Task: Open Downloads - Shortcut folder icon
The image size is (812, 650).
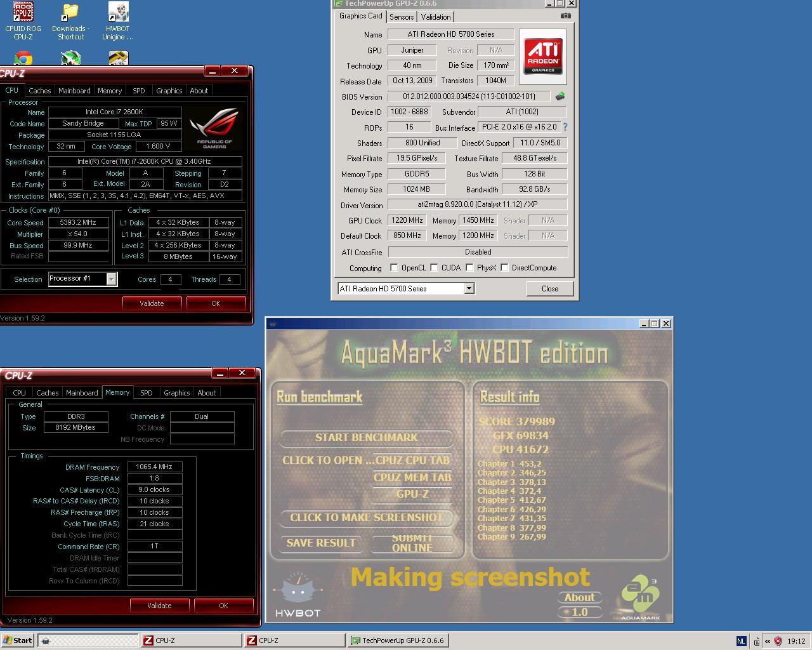Action: (x=70, y=21)
